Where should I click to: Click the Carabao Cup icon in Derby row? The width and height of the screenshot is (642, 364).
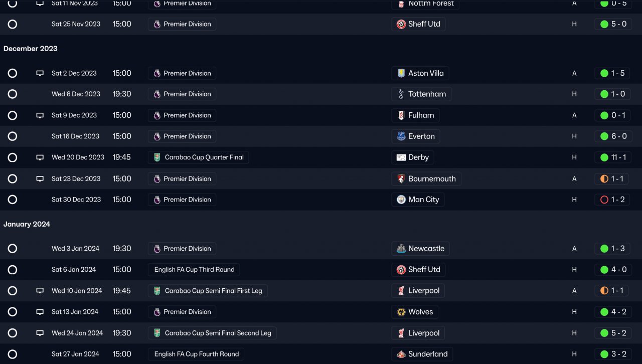pyautogui.click(x=157, y=157)
